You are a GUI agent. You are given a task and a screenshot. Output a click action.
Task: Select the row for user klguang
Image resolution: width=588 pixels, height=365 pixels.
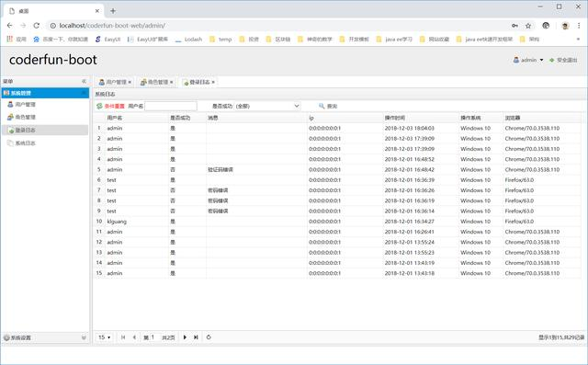pyautogui.click(x=337, y=222)
